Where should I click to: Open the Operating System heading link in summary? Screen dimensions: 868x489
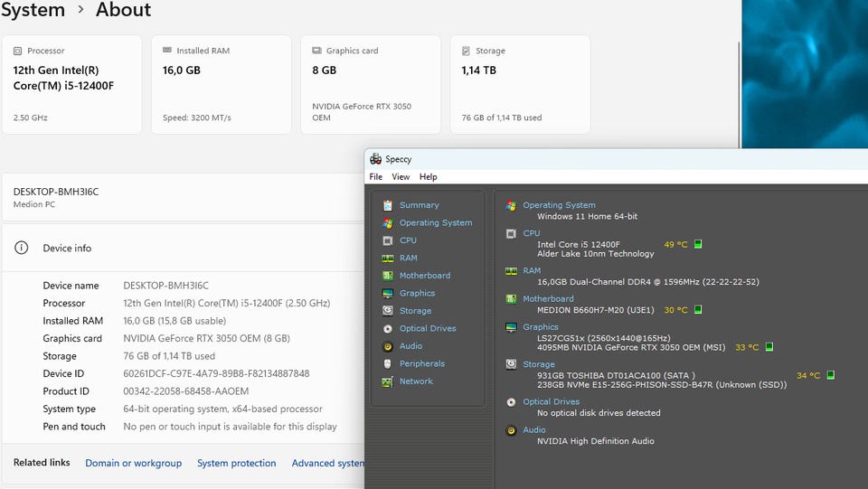559,205
